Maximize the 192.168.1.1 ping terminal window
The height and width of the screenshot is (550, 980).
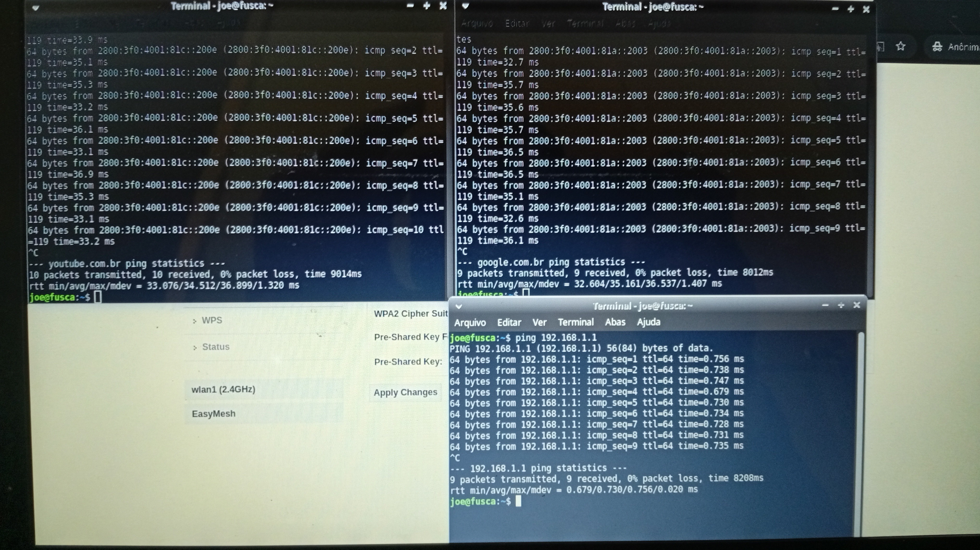click(841, 305)
